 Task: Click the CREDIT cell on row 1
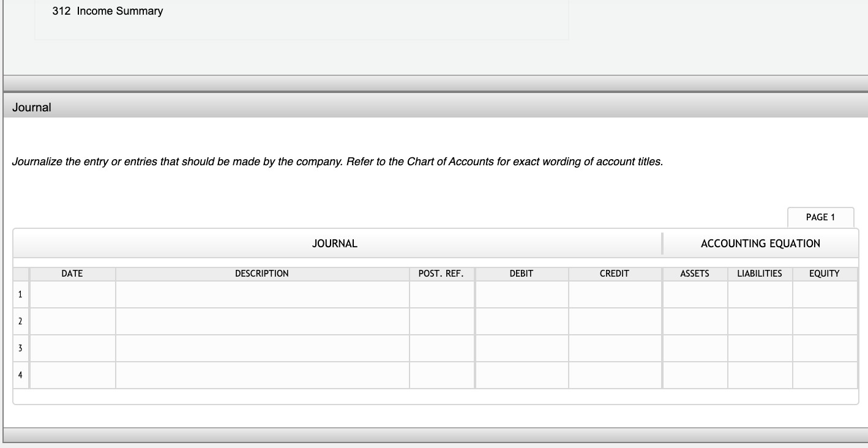pyautogui.click(x=614, y=294)
